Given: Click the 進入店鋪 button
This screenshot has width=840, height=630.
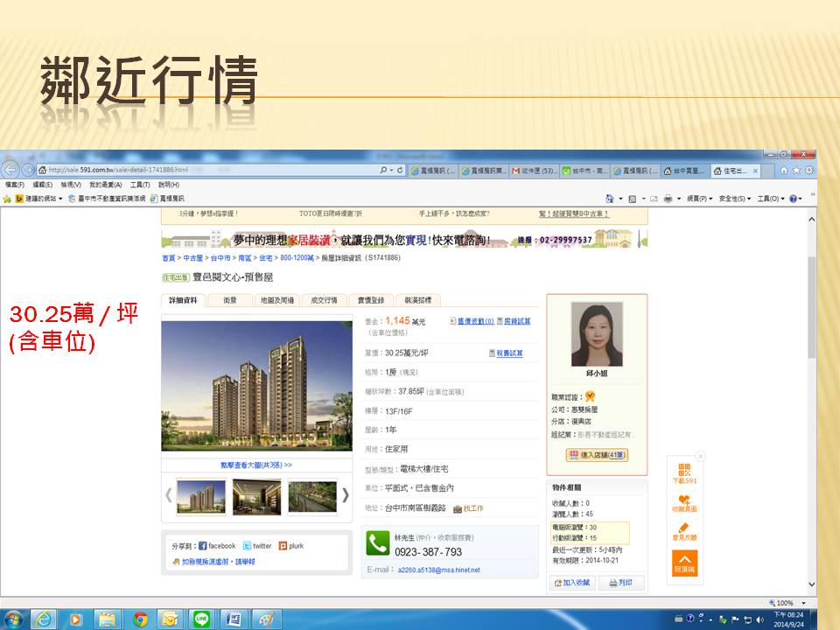Looking at the screenshot, I should 597,455.
